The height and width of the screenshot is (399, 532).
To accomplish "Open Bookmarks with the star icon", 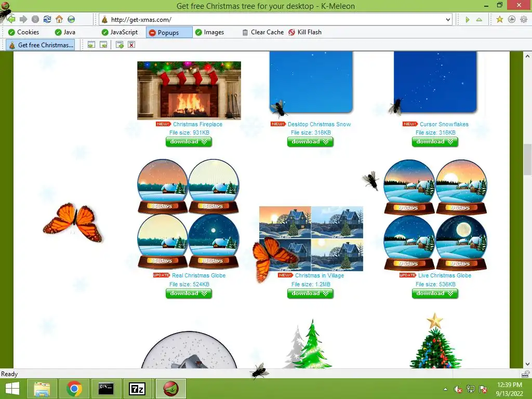I will click(x=499, y=19).
